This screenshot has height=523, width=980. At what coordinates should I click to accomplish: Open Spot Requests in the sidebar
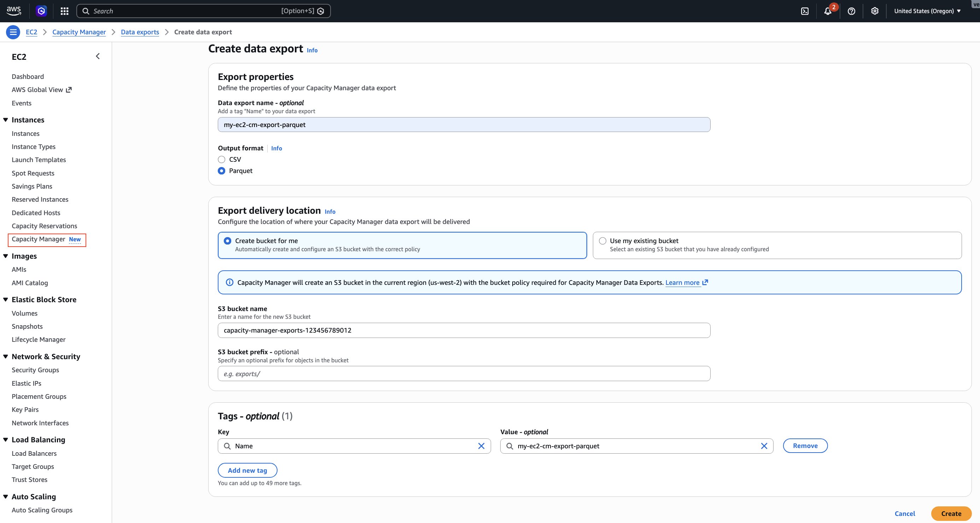coord(33,173)
